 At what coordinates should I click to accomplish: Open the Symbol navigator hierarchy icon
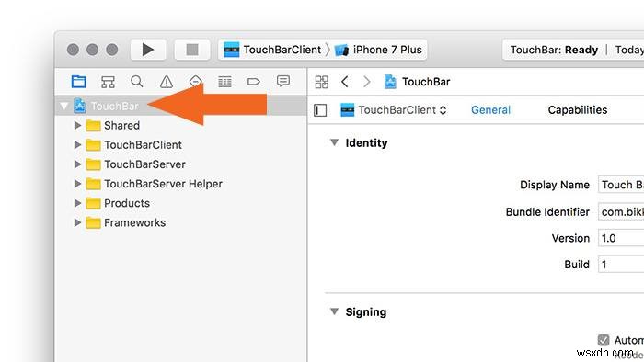[x=108, y=82]
